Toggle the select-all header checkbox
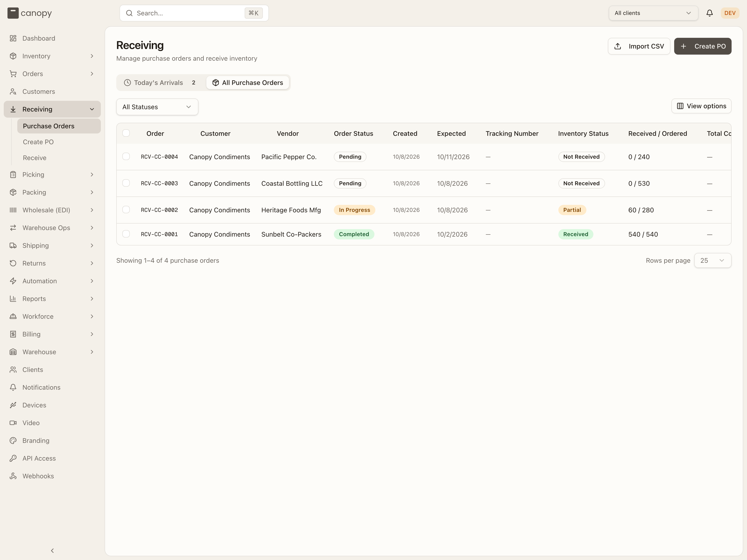 pyautogui.click(x=126, y=133)
